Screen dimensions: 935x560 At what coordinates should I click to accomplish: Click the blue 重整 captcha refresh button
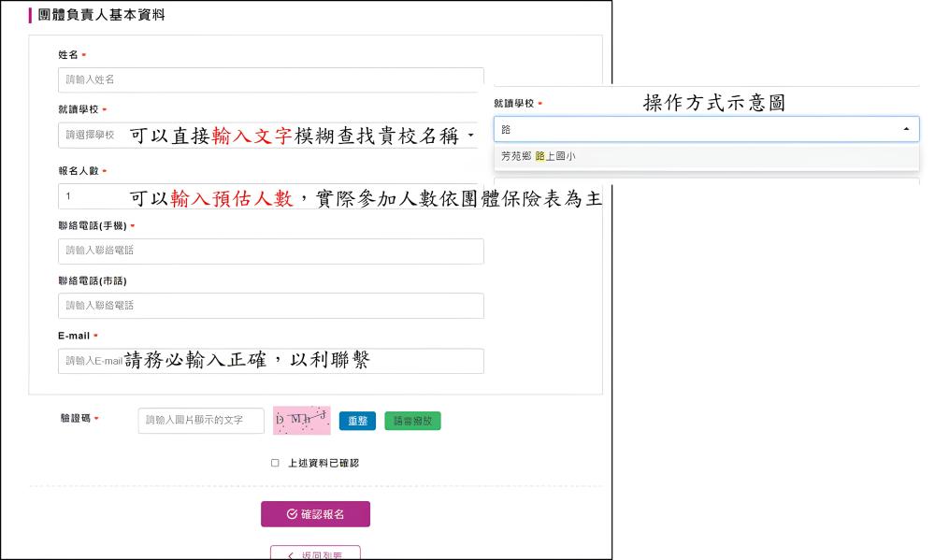(357, 421)
